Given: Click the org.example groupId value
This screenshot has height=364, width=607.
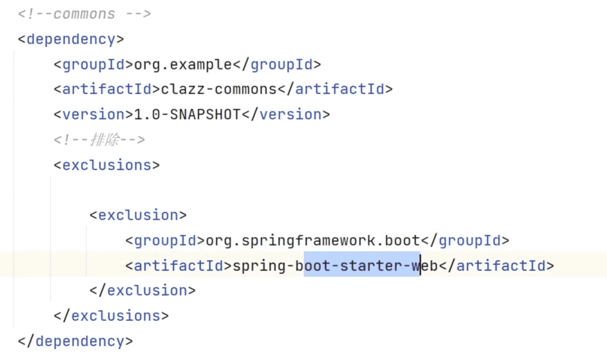Looking at the screenshot, I should coord(183,65).
